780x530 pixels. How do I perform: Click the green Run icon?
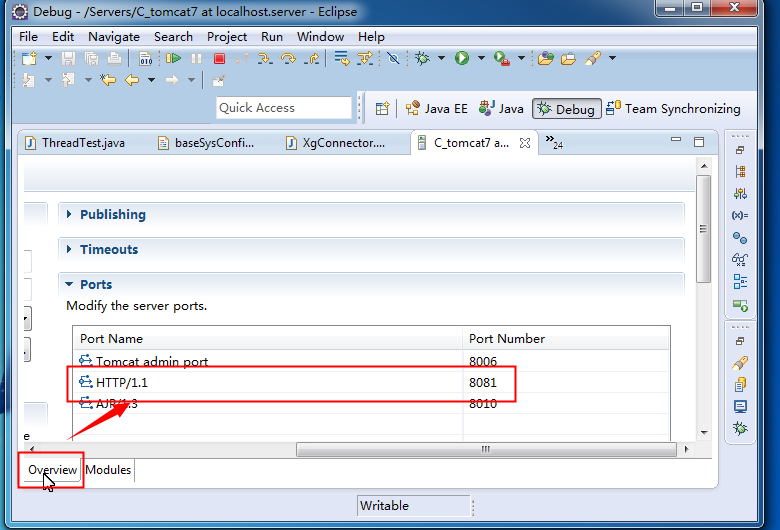pyautogui.click(x=462, y=58)
